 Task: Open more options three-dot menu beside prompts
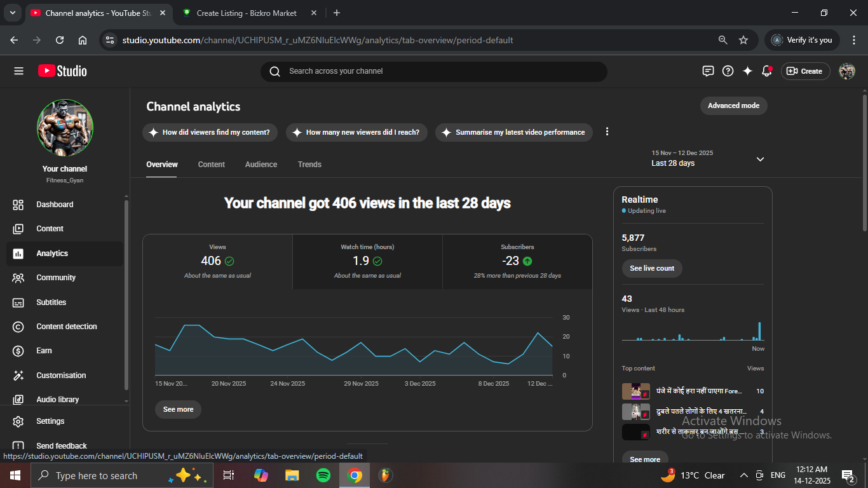[x=607, y=132]
